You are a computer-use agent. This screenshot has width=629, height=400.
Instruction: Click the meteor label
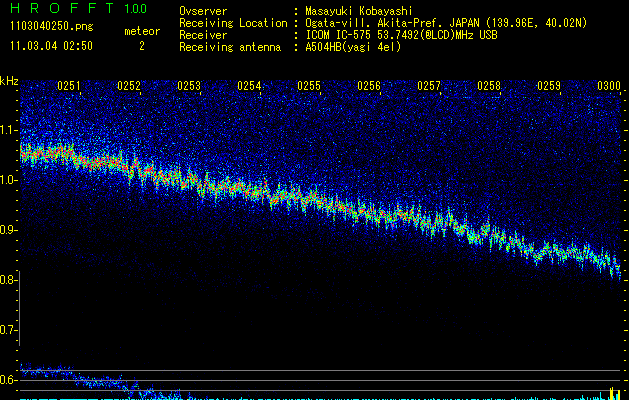tap(141, 31)
